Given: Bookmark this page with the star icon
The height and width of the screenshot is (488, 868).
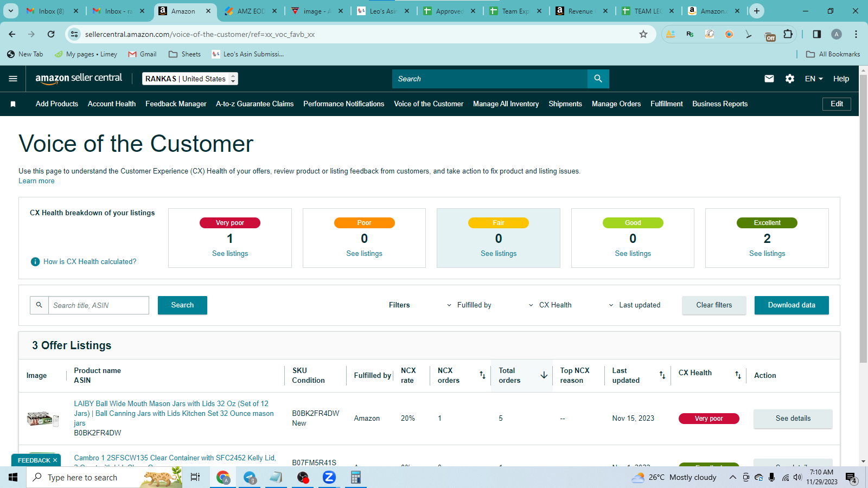Looking at the screenshot, I should pyautogui.click(x=643, y=34).
